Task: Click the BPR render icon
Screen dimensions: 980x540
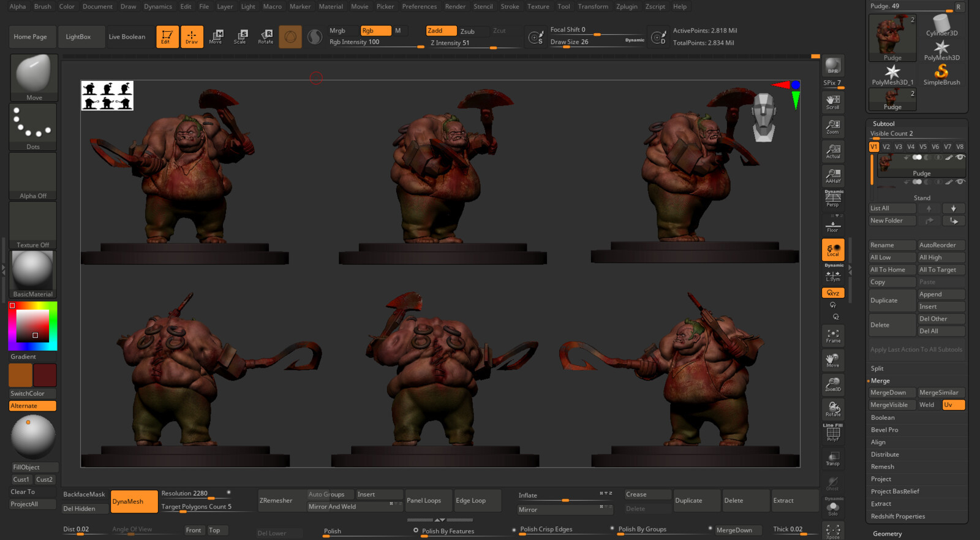Action: [832, 66]
